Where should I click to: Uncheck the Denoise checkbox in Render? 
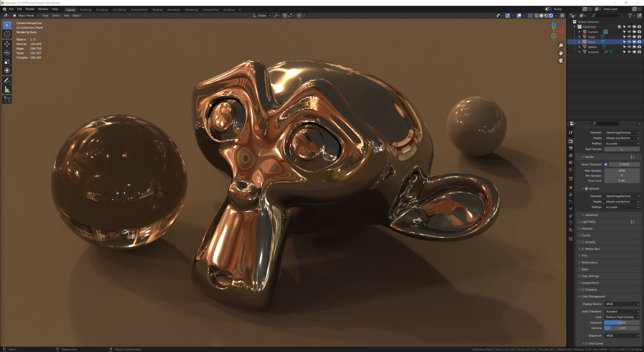tap(586, 189)
